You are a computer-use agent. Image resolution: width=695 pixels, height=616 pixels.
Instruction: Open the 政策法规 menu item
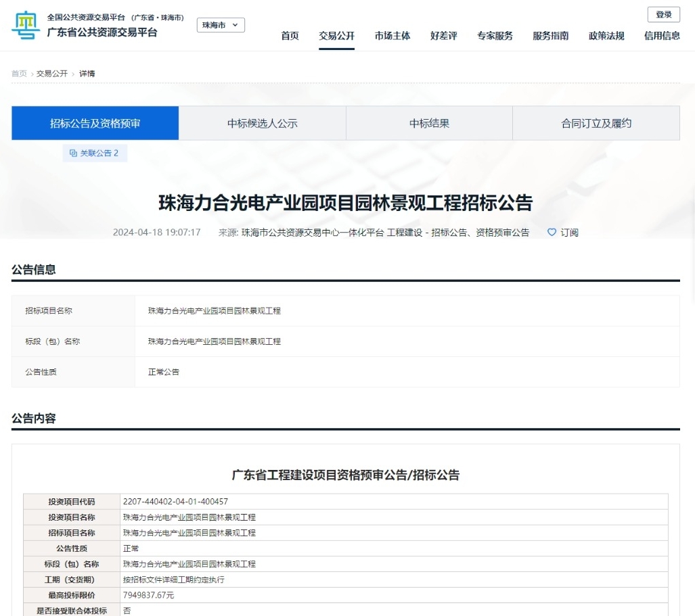pos(606,37)
